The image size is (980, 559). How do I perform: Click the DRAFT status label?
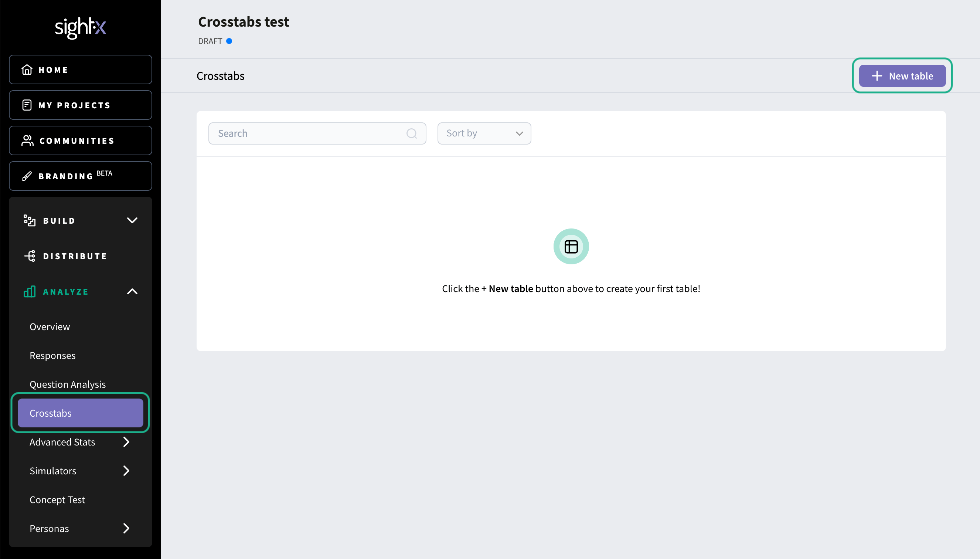(x=210, y=41)
